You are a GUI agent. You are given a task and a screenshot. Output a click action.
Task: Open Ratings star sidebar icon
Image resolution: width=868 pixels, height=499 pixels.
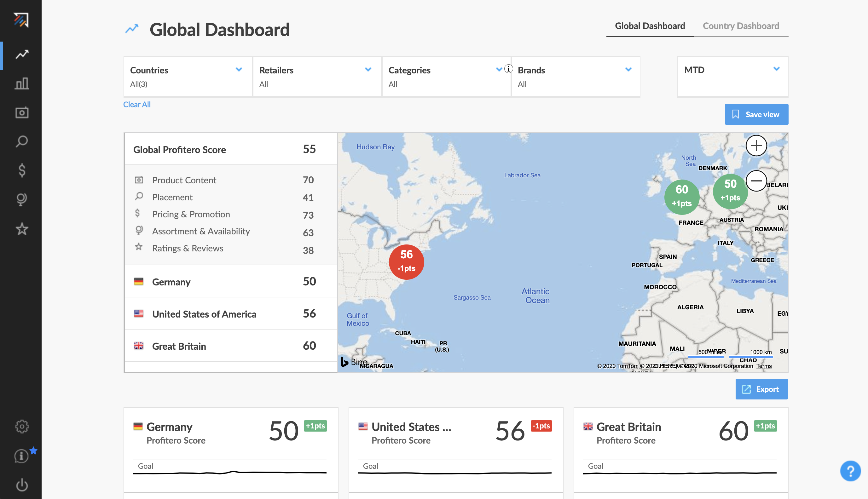point(22,229)
